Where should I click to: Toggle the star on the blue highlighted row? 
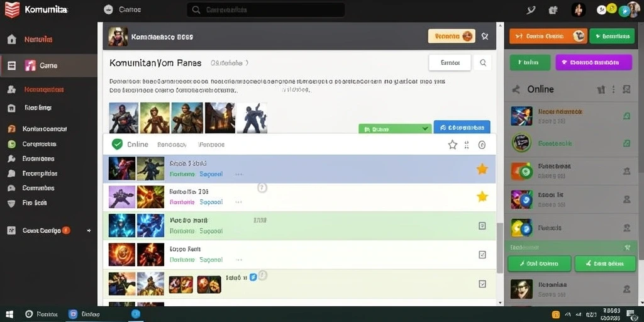482,169
